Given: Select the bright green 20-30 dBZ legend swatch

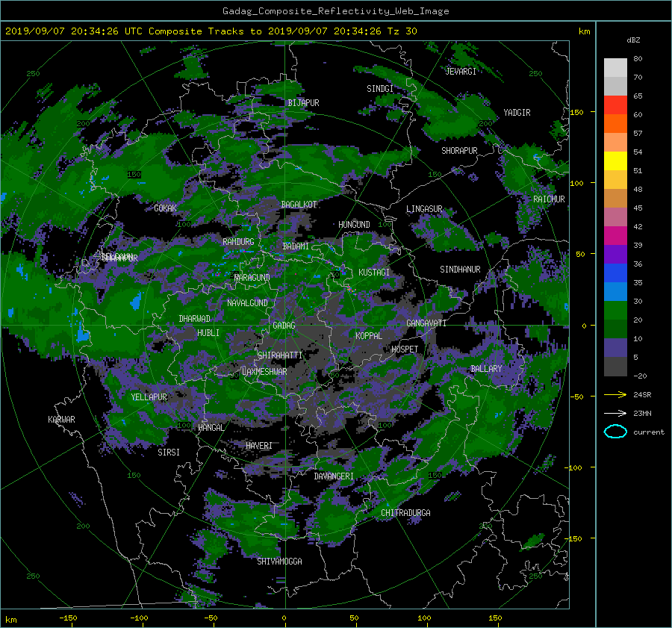Looking at the screenshot, I should (615, 311).
